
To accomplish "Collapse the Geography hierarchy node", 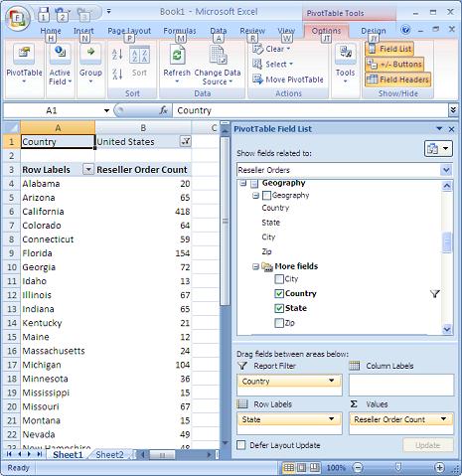I will tap(255, 196).
